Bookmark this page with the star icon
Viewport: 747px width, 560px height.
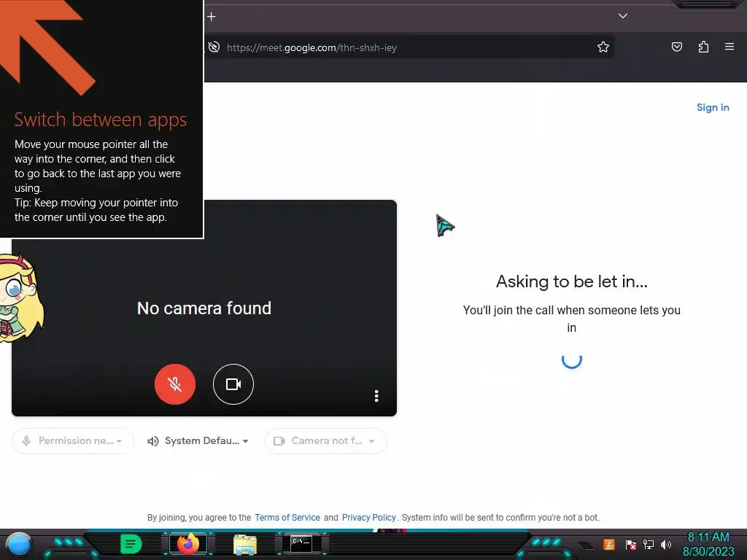(603, 47)
